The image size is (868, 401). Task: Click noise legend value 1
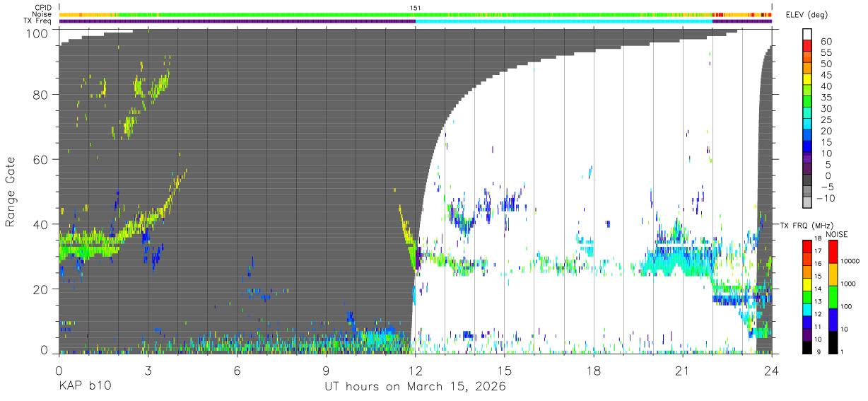point(841,351)
